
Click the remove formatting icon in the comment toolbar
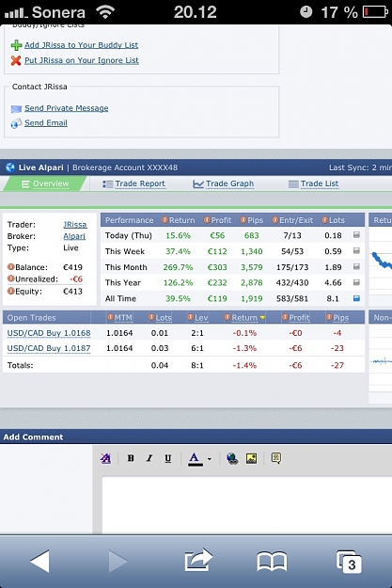tap(105, 458)
